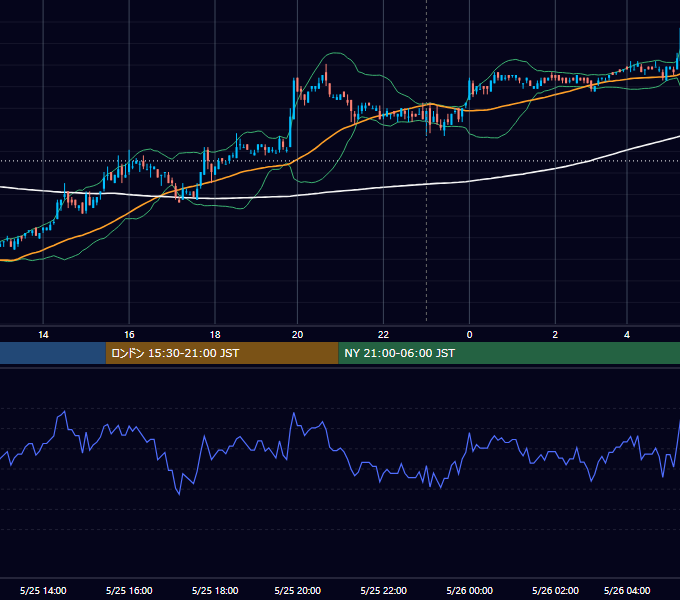Click the 2 hour axis label
Screen dimensions: 680x600
click(555, 335)
